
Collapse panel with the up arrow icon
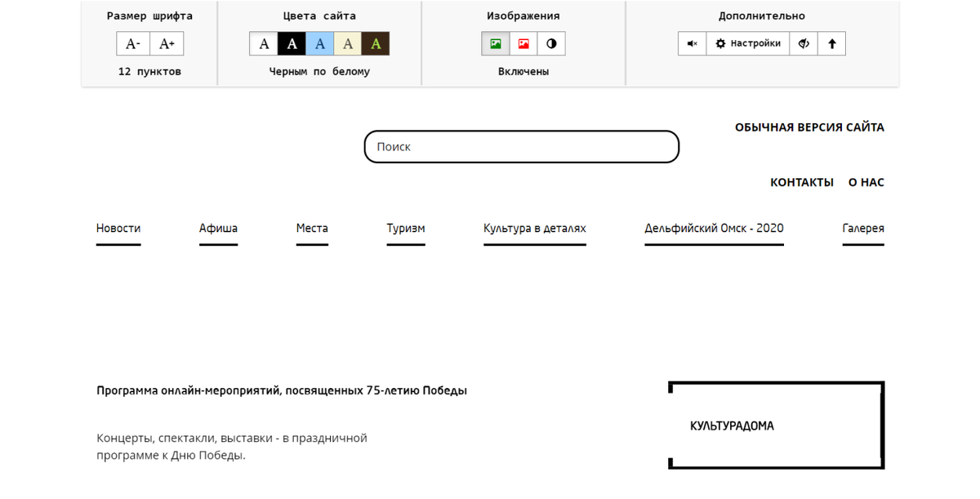click(831, 44)
